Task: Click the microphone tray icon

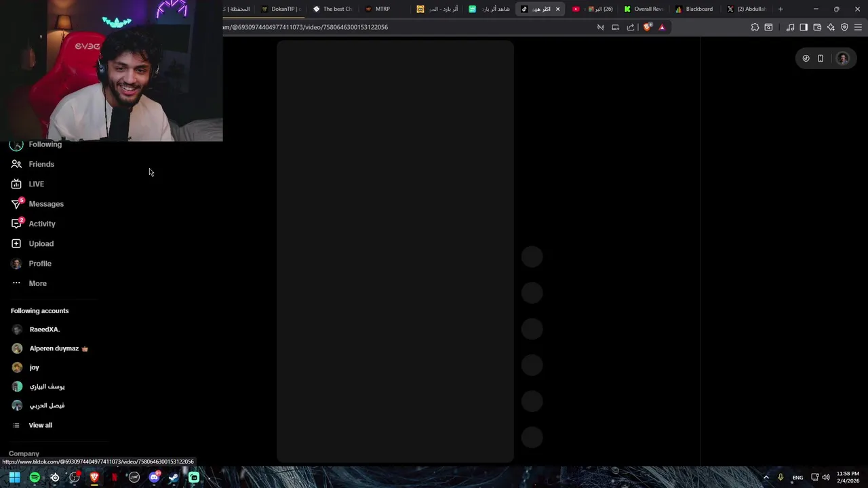Action: pos(781,477)
